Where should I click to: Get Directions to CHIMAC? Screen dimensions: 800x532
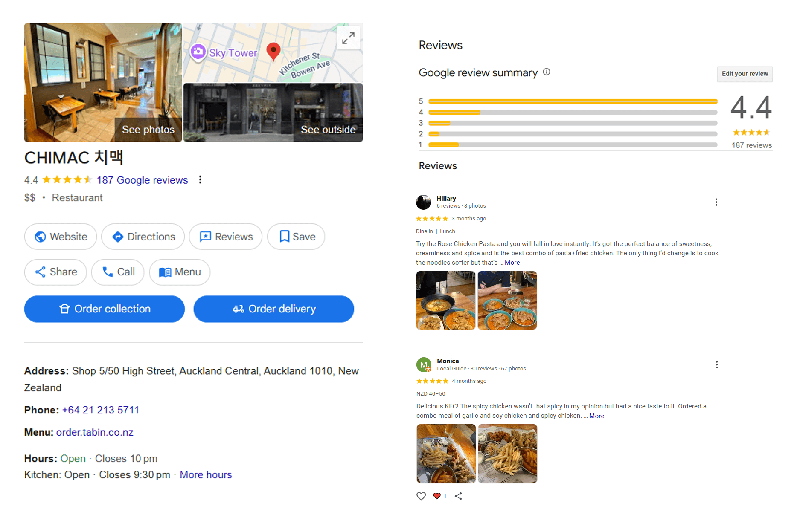pos(143,237)
